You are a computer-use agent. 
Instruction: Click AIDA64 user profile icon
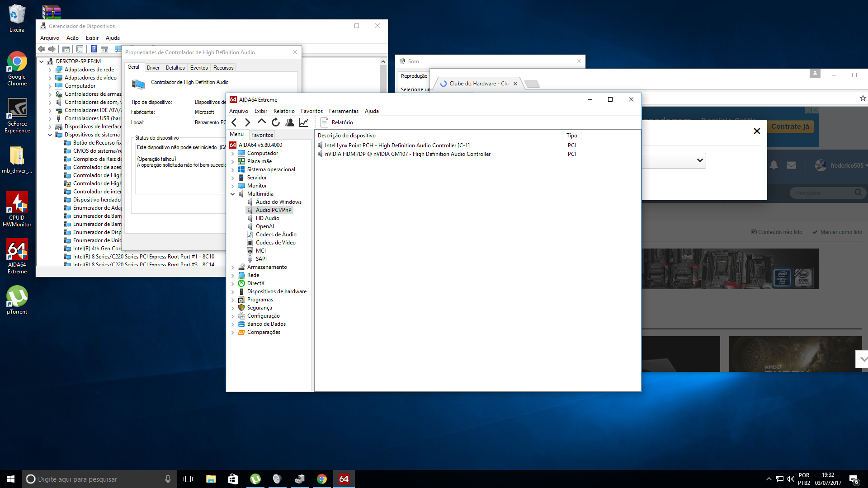point(290,122)
